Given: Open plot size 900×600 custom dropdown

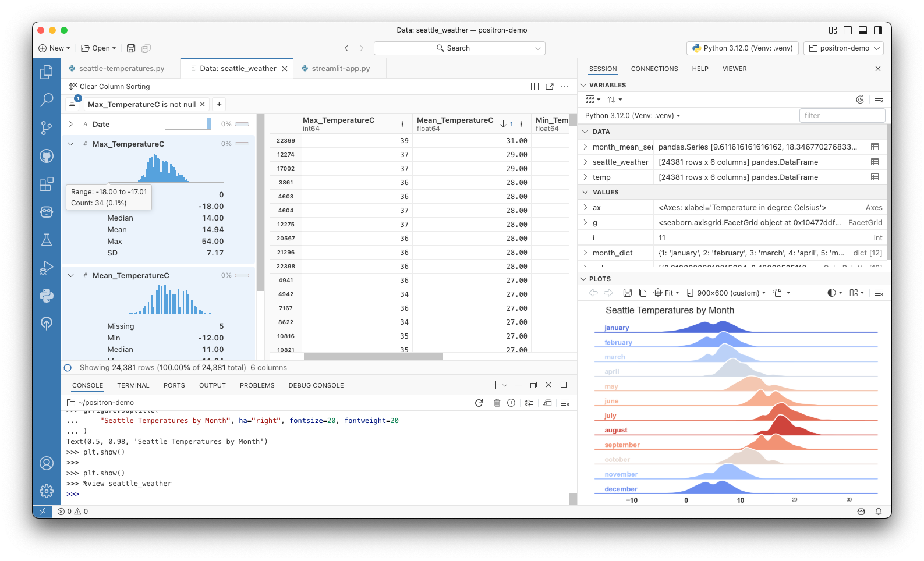Looking at the screenshot, I should 726,293.
